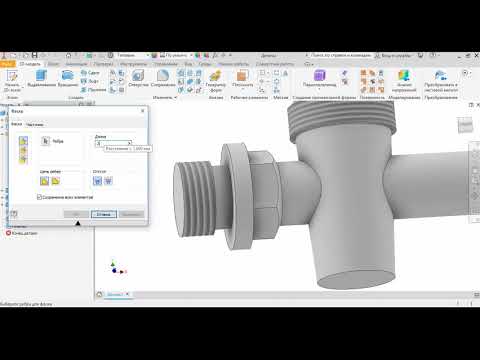Create a freeform Параллелепипед box
The height and width of the screenshot is (360, 480).
click(319, 79)
